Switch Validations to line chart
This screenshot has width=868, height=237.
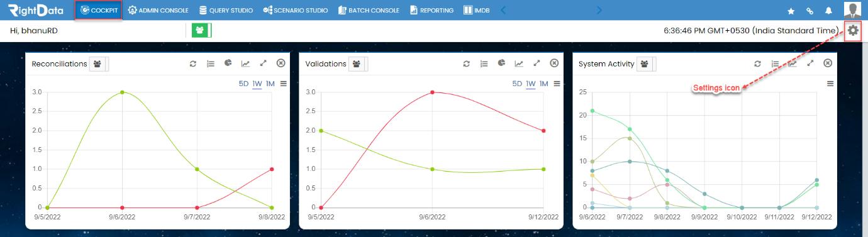(519, 63)
